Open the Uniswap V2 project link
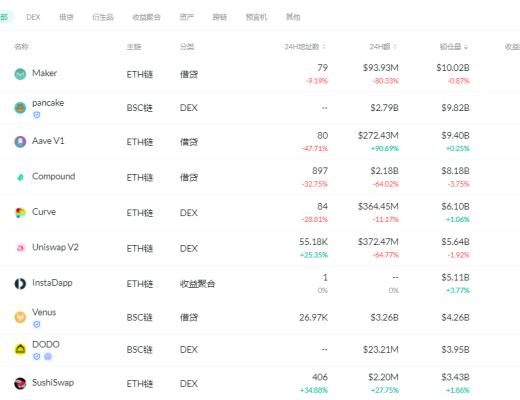520x400 pixels. pos(55,247)
